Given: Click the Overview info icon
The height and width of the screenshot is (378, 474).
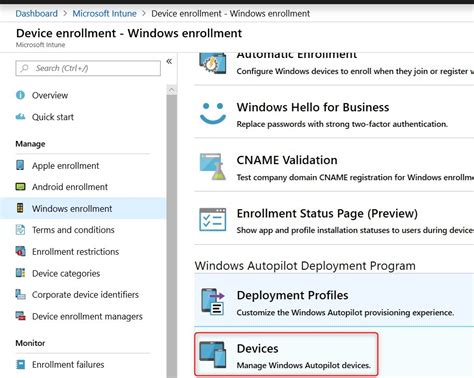Looking at the screenshot, I should tap(20, 95).
